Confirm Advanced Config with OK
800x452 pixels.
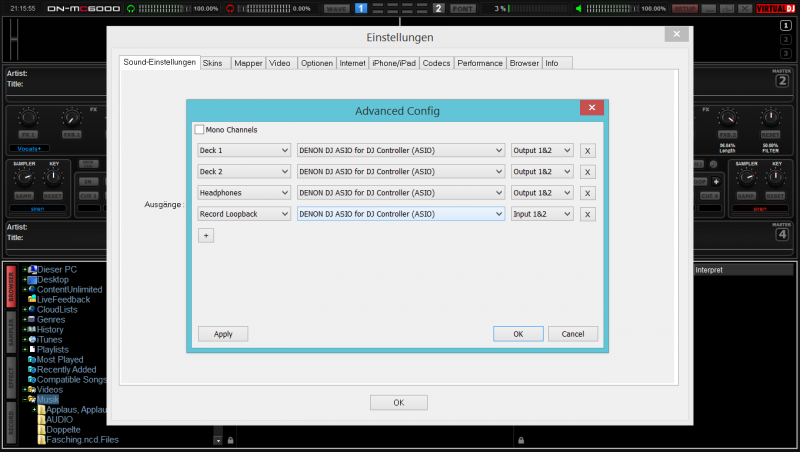pyautogui.click(x=518, y=334)
